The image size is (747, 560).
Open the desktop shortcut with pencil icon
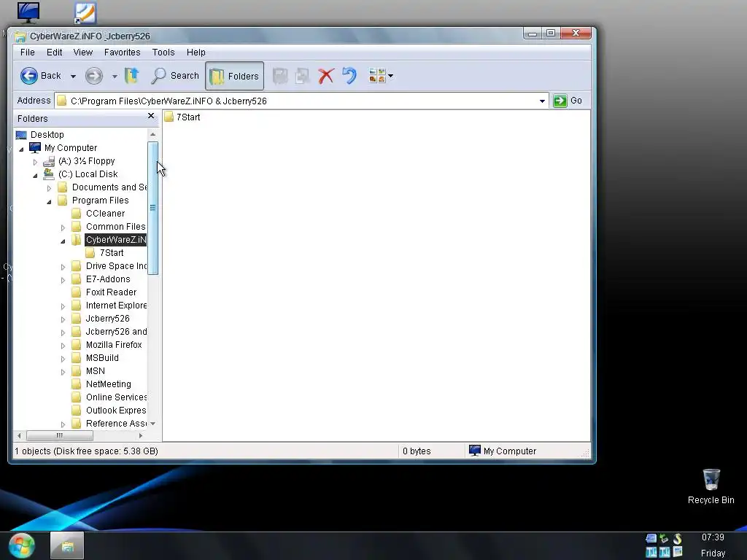(x=86, y=13)
